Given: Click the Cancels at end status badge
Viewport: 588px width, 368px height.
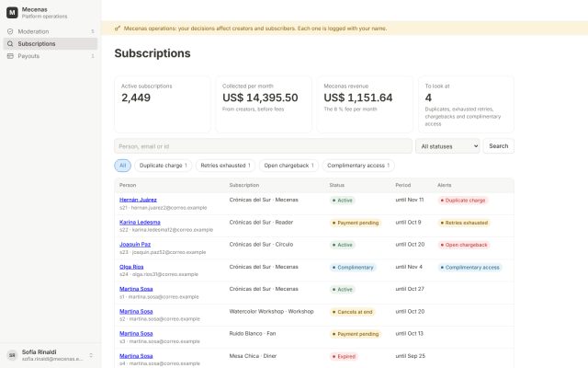Looking at the screenshot, I should [x=353, y=312].
